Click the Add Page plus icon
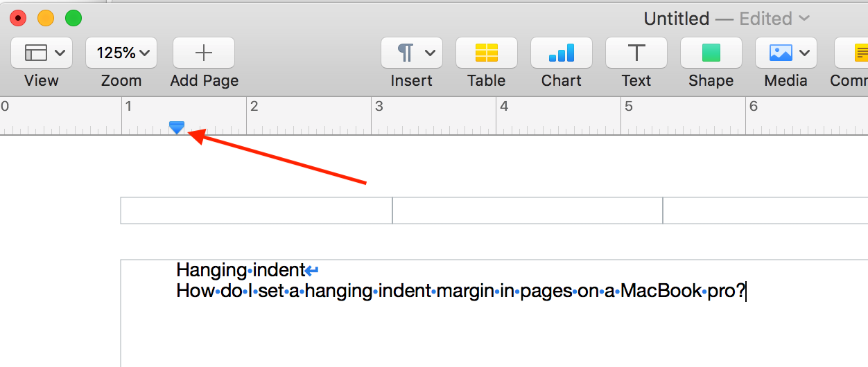Screen dimensions: 868x367 (204, 53)
